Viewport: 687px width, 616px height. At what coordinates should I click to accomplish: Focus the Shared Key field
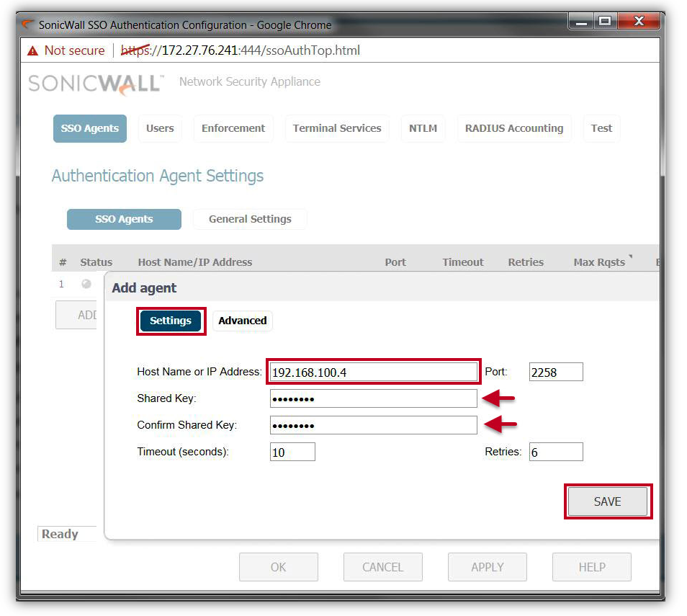[373, 399]
